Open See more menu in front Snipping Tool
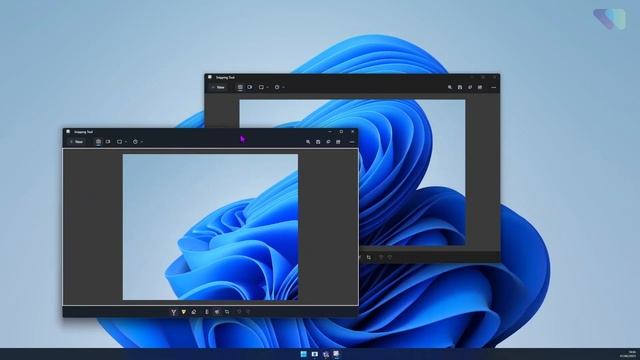 click(x=352, y=142)
